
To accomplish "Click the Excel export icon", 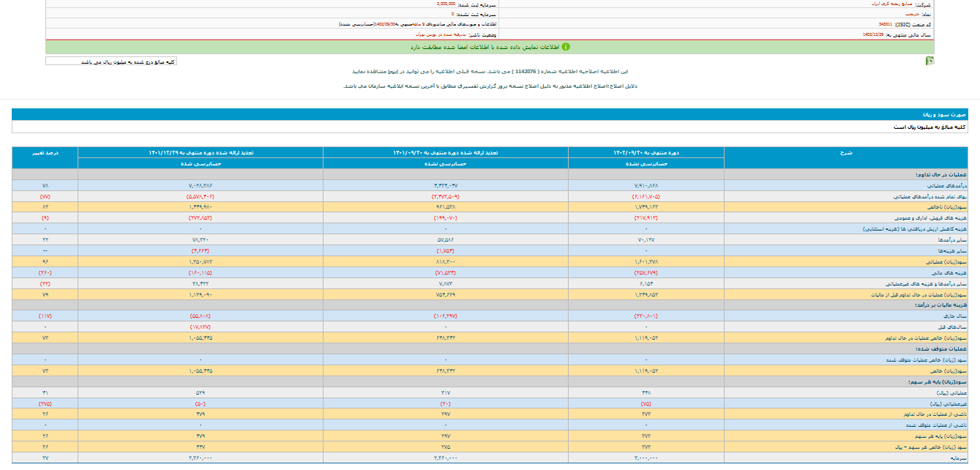I will point(929,61).
